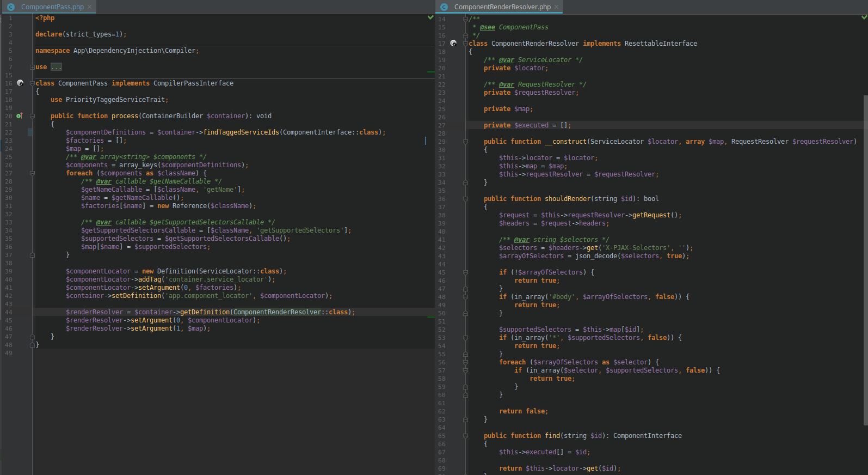Close the ComponentPass.php tab
This screenshot has height=475, width=868.
90,7
